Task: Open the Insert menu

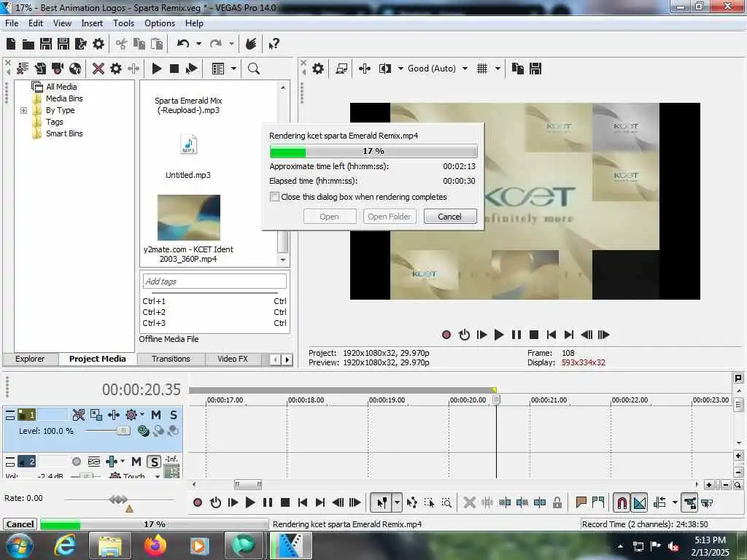Action: click(x=92, y=23)
